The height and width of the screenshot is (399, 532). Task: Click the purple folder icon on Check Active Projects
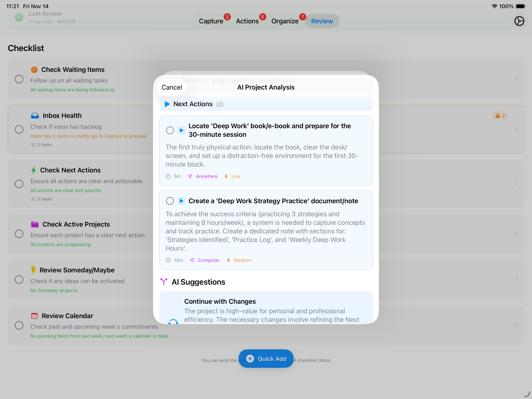click(35, 224)
